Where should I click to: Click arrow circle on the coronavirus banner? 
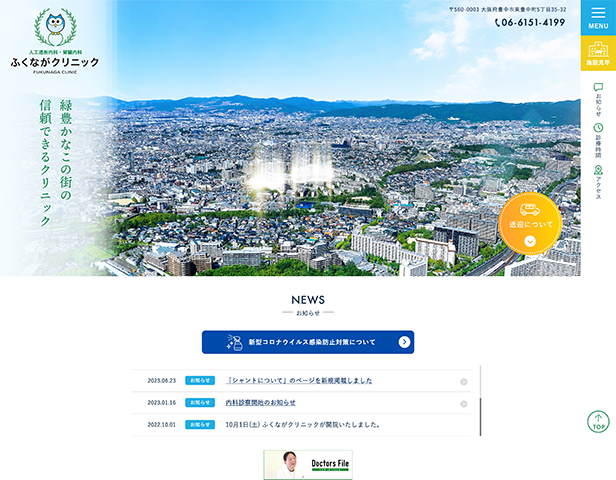click(404, 342)
